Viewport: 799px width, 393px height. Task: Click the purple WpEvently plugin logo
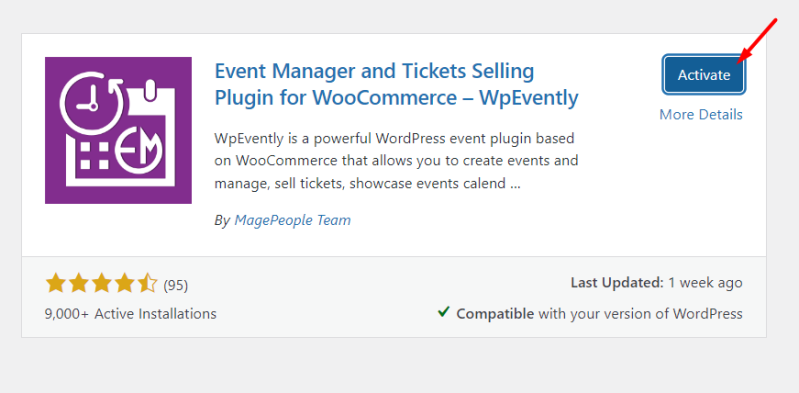(118, 130)
